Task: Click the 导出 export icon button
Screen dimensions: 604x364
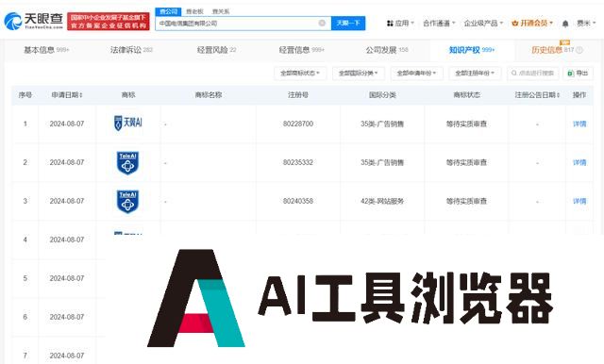Action: pos(578,74)
